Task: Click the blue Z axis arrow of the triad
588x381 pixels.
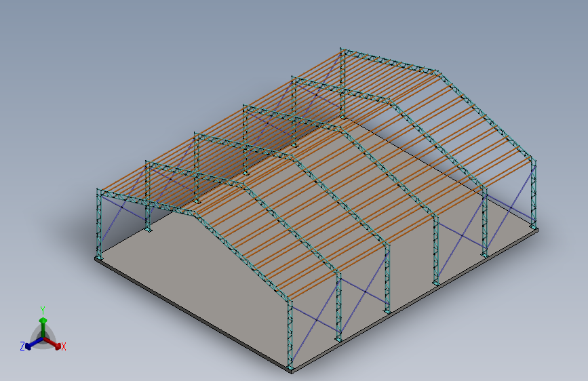Action: tap(33, 344)
